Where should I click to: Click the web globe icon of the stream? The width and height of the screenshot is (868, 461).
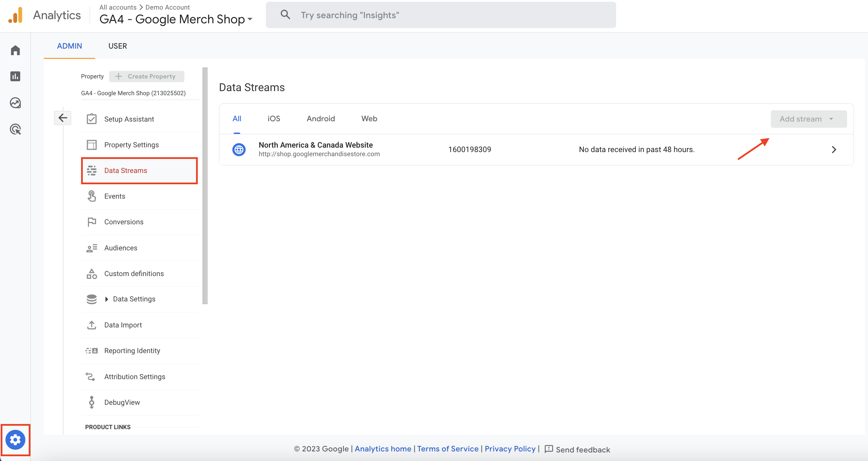(239, 150)
